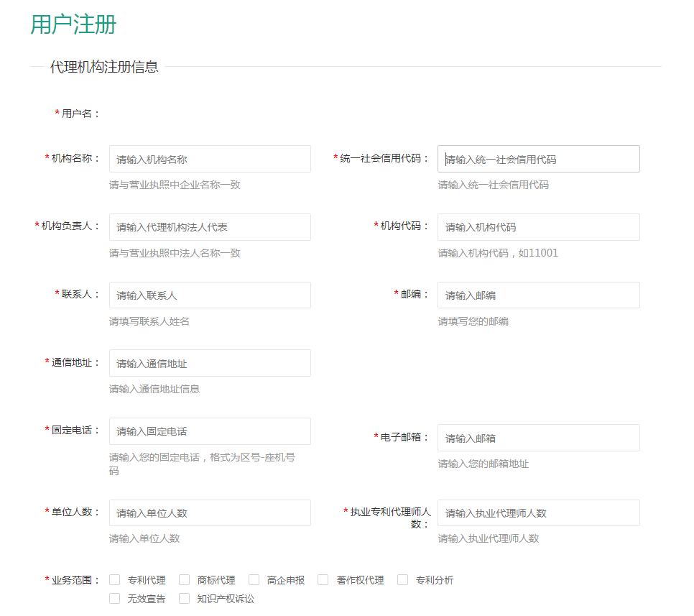This screenshot has width=694, height=616.
Task: Click the 机构负责人 input field
Action: coord(210,227)
